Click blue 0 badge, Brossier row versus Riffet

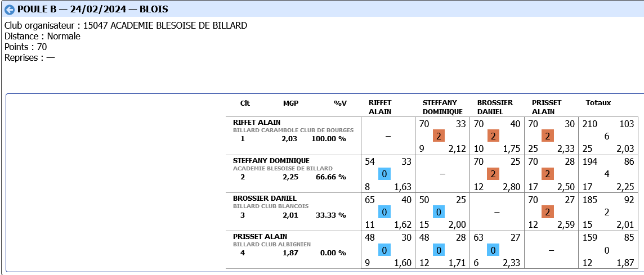(384, 212)
